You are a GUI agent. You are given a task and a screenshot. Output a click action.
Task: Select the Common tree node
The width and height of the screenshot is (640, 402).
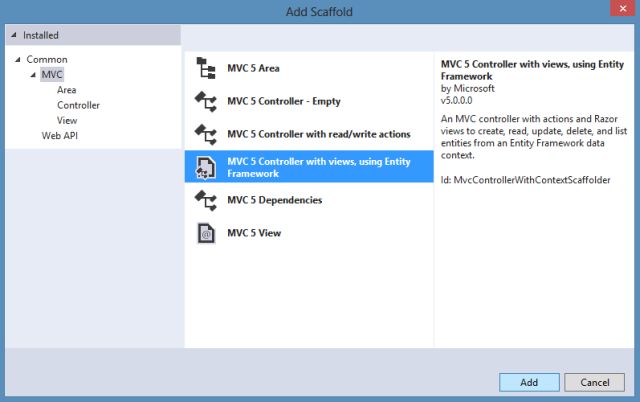pos(47,60)
